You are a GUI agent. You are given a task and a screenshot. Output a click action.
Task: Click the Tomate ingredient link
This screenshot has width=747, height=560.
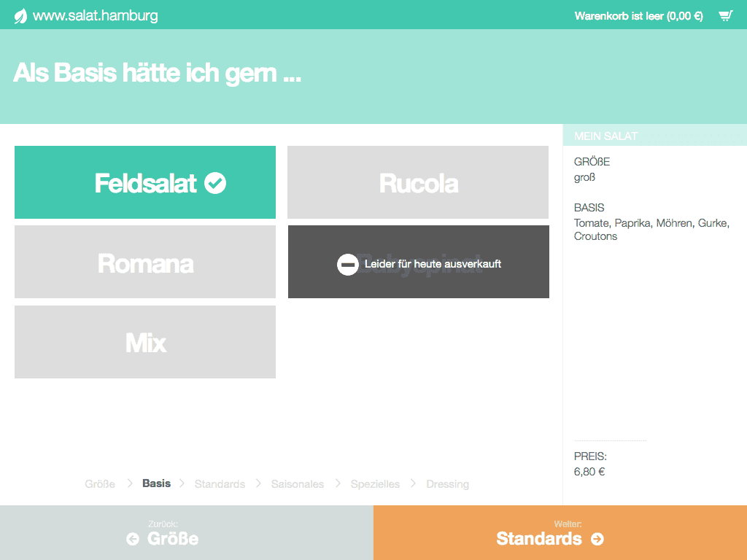click(x=591, y=223)
